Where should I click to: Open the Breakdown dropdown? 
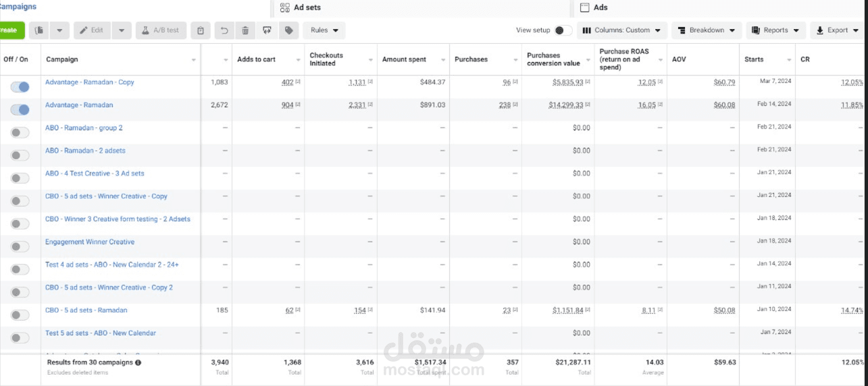(706, 30)
